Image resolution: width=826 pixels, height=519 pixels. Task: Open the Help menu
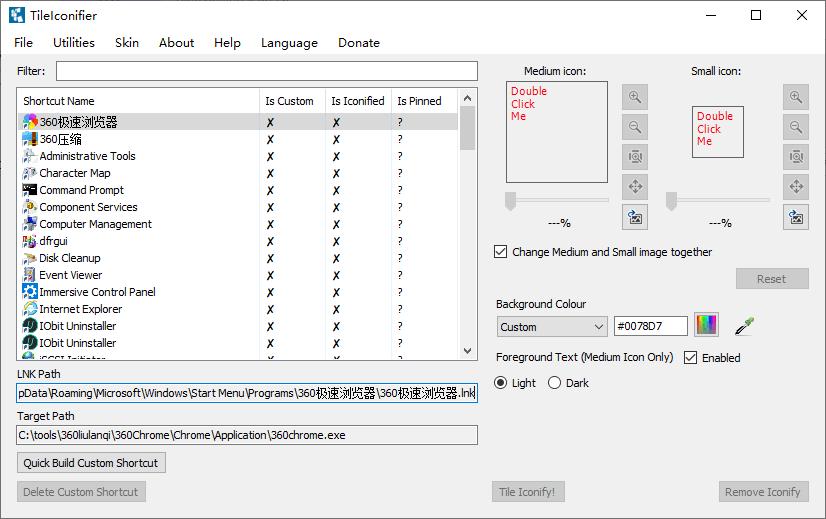pyautogui.click(x=227, y=43)
